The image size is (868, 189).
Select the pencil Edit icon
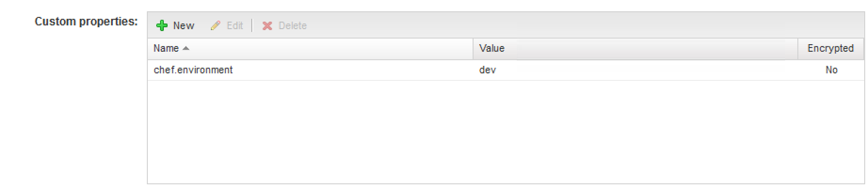(216, 26)
